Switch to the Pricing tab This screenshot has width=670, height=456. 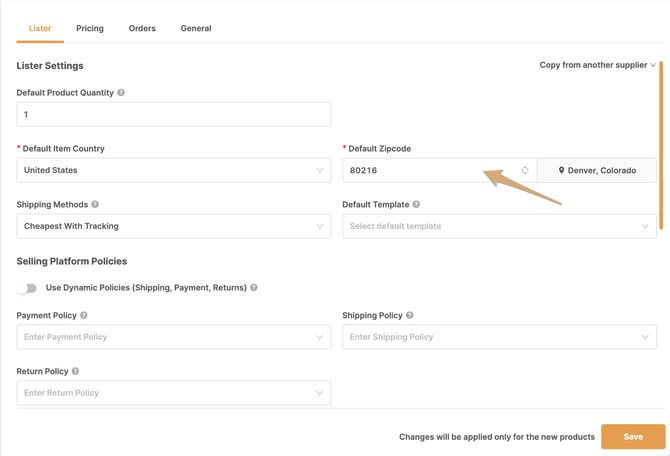(90, 28)
